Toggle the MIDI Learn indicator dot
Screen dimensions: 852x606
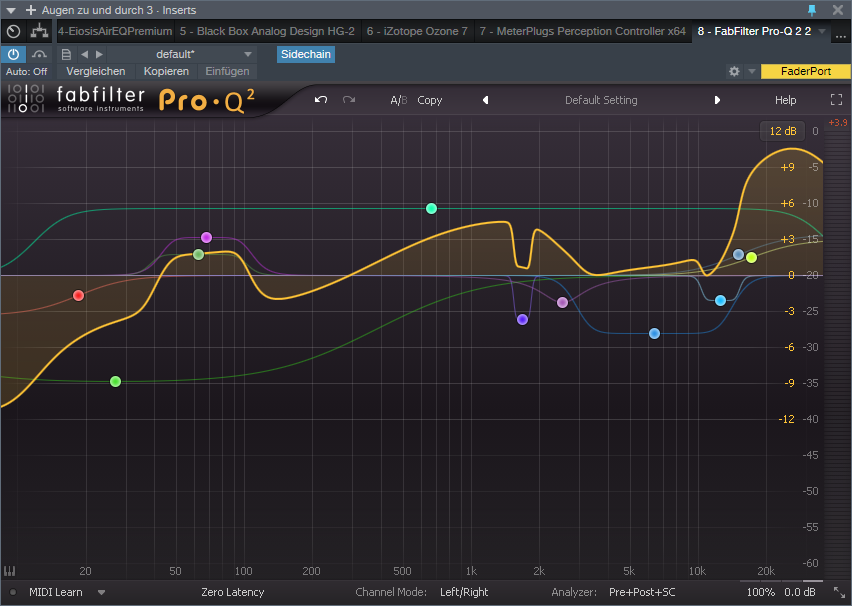[13, 592]
